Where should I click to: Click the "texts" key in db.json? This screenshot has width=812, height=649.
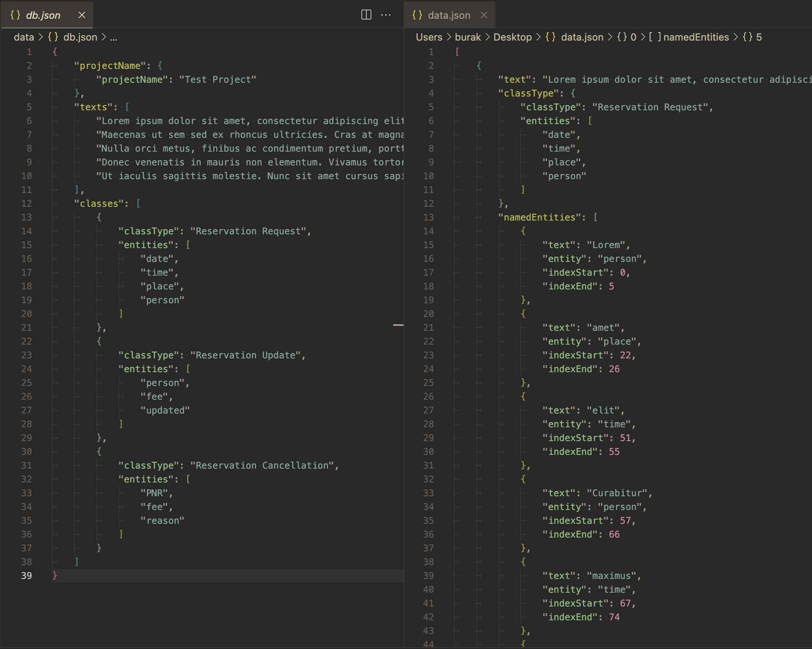[96, 107]
